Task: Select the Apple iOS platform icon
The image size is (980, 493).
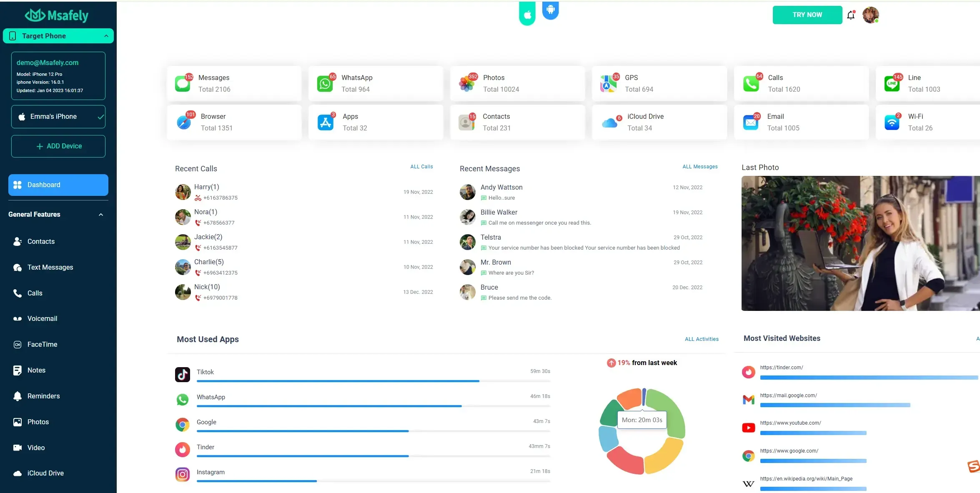Action: click(527, 14)
